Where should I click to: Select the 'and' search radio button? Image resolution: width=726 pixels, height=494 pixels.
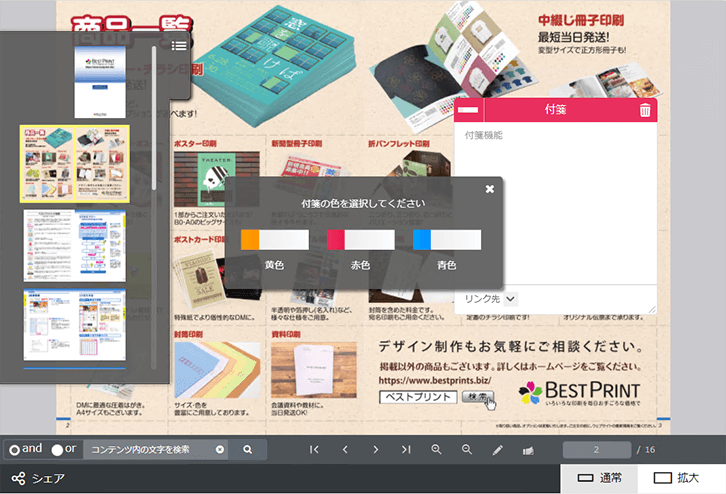(x=14, y=449)
